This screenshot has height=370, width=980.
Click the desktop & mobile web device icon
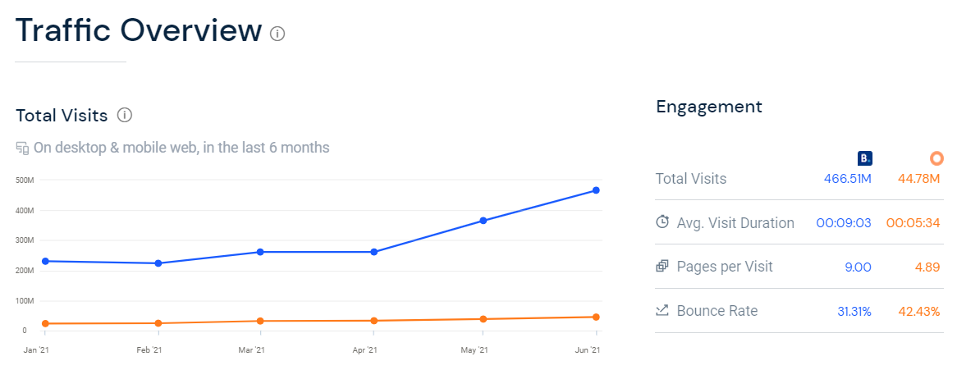(22, 148)
